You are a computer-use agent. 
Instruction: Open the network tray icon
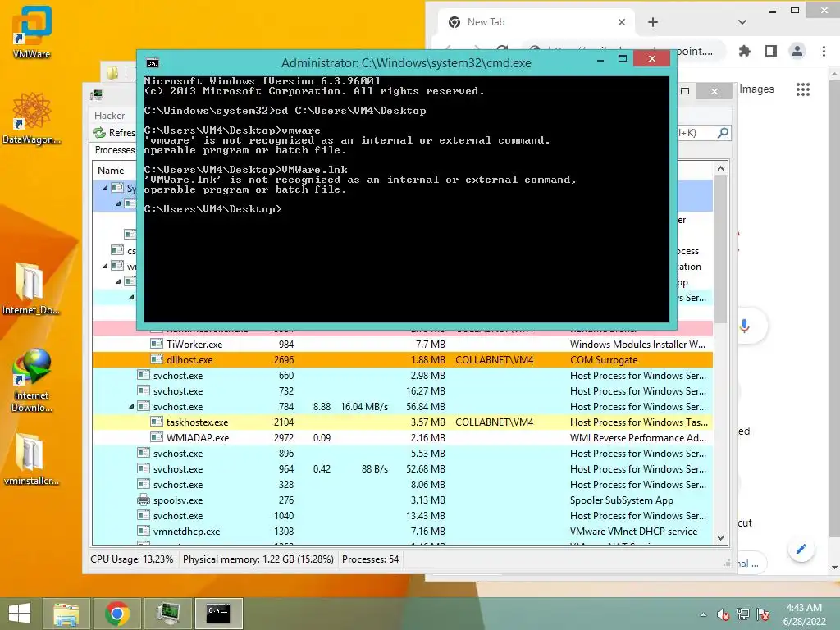[x=743, y=614]
